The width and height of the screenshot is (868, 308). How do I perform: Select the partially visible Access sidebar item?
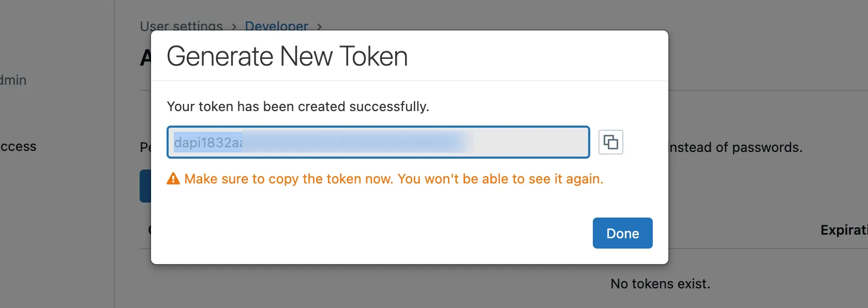tap(18, 147)
